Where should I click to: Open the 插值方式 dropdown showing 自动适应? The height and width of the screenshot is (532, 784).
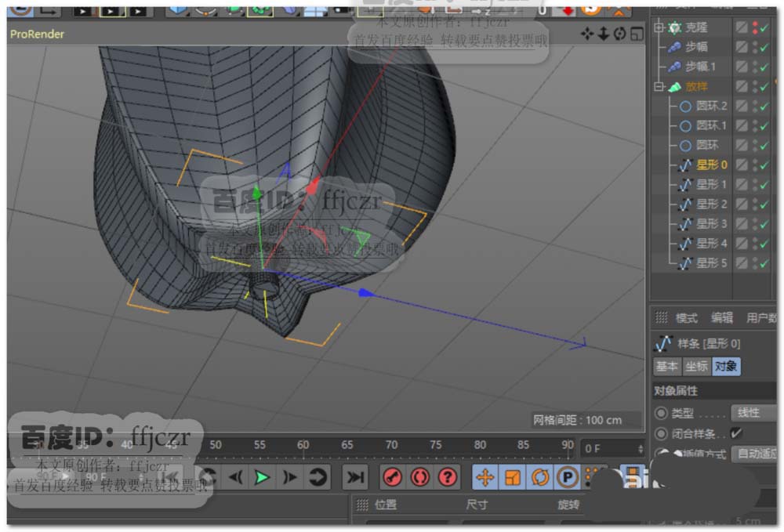point(754,454)
